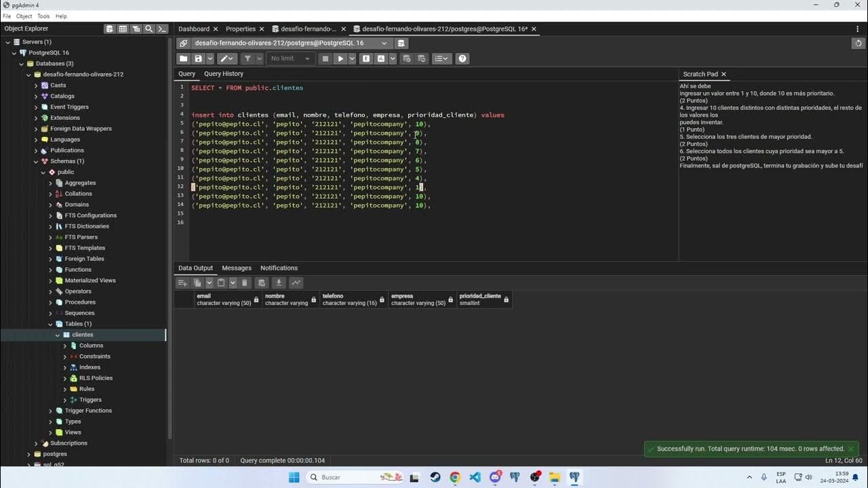Open the explain options dropdown arrow
Viewport: 868px width, 488px height.
[x=393, y=59]
